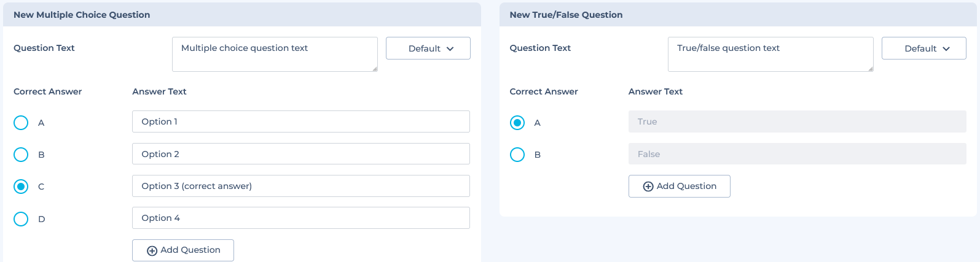The width and height of the screenshot is (980, 262).
Task: Click the Option 3 (correct answer) field
Action: [301, 186]
